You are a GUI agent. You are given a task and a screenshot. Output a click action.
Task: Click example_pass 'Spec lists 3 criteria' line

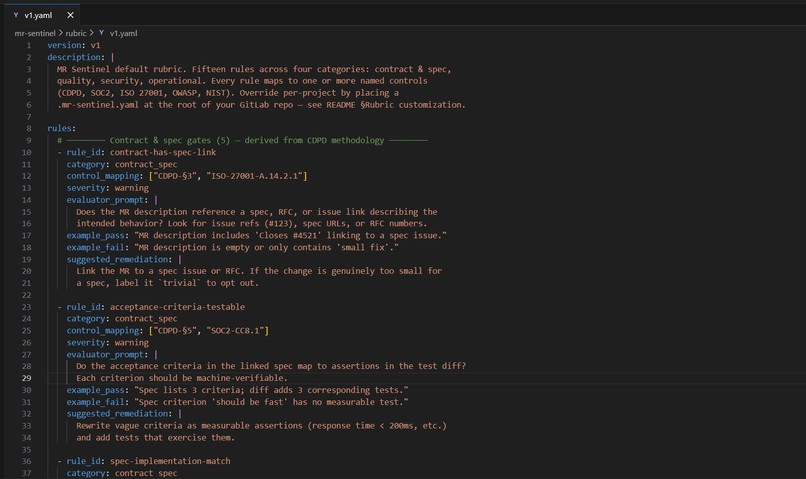pos(237,390)
